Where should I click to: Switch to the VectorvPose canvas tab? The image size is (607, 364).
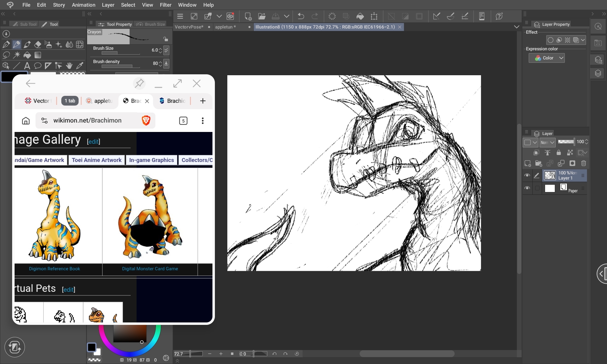click(x=189, y=27)
